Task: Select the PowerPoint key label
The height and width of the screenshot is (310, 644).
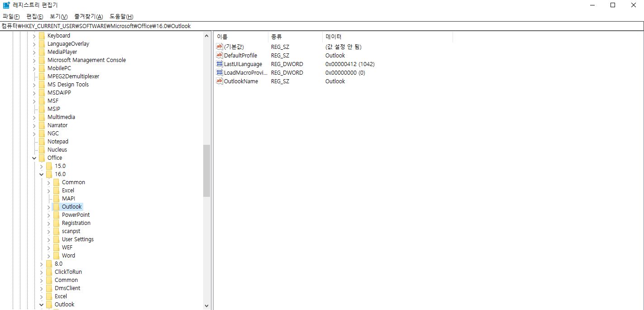Action: (76, 215)
